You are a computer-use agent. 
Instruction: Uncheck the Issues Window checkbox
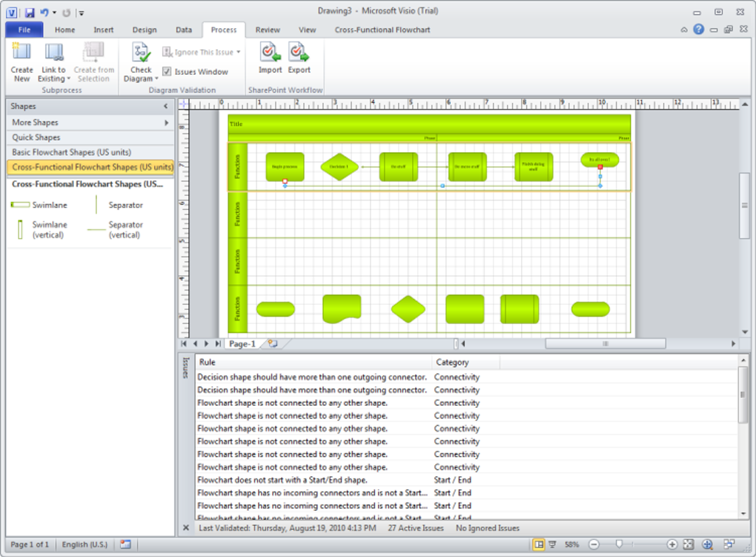(x=167, y=72)
